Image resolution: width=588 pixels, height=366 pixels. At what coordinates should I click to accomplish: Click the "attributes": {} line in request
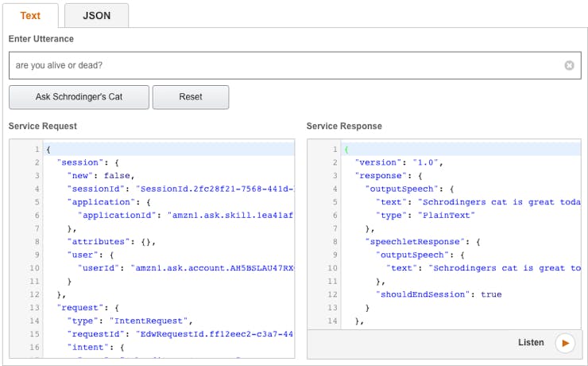pyautogui.click(x=111, y=242)
